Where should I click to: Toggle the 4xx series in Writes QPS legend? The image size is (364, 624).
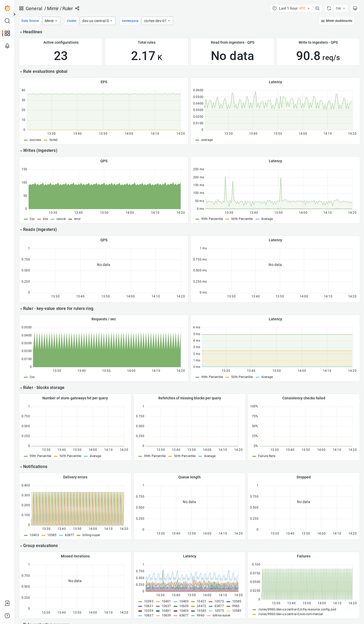click(x=45, y=219)
